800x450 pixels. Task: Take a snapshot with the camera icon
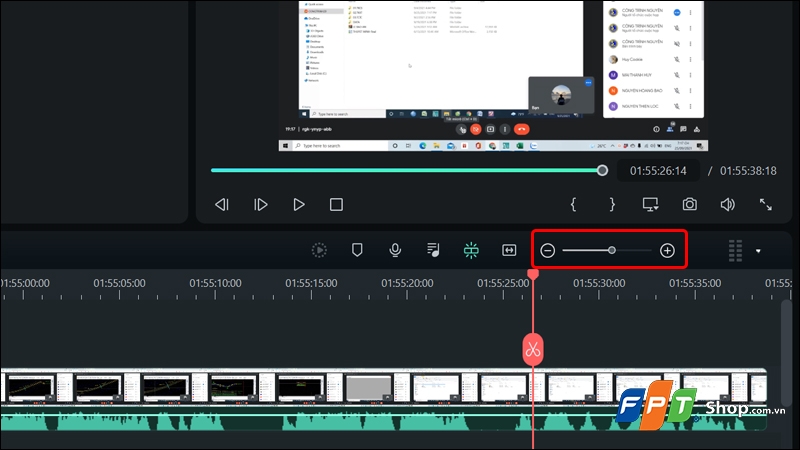pyautogui.click(x=690, y=205)
